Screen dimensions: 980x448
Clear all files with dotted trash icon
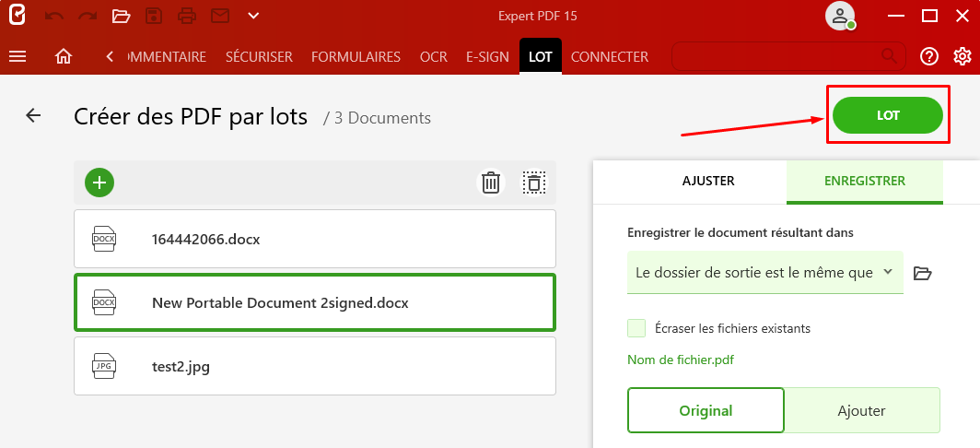(534, 183)
